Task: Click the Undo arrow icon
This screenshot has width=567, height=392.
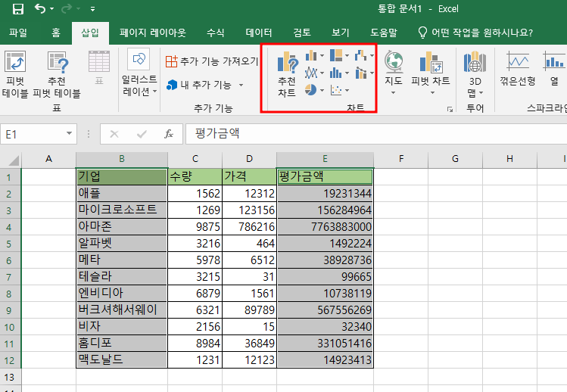Action: pyautogui.click(x=40, y=8)
